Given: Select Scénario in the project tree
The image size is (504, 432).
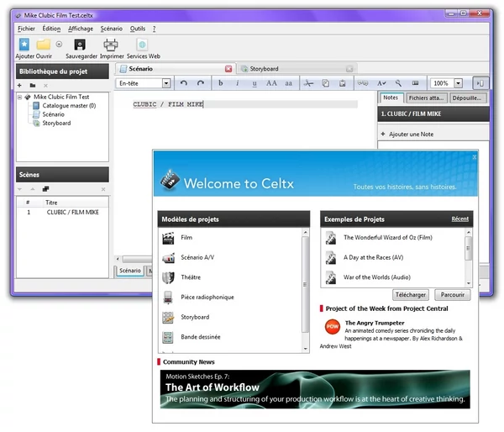Looking at the screenshot, I should click(54, 114).
